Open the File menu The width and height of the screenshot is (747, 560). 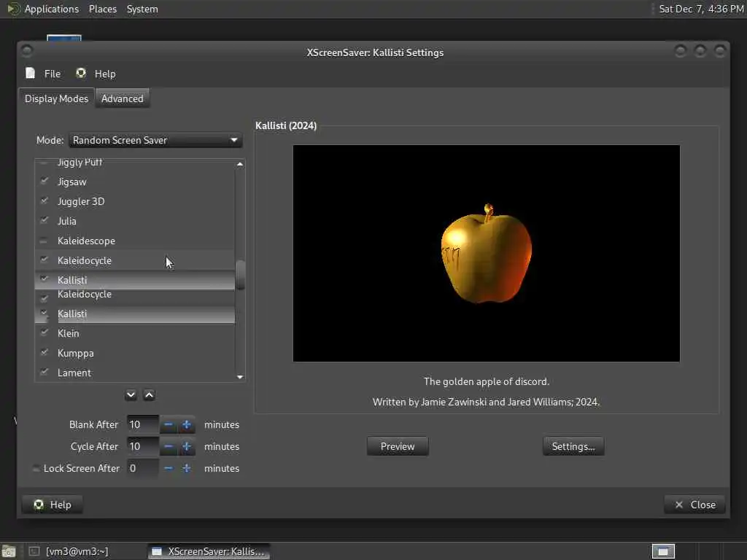(43, 74)
